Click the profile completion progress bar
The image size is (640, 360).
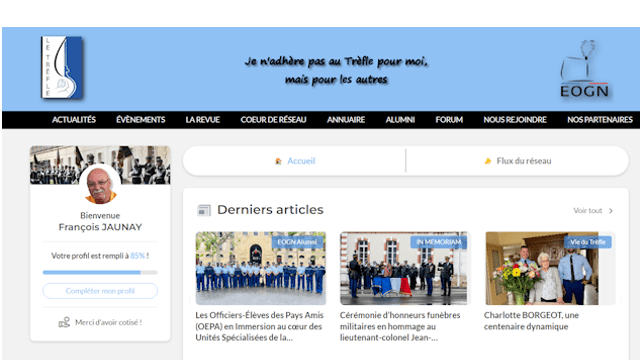(100, 272)
